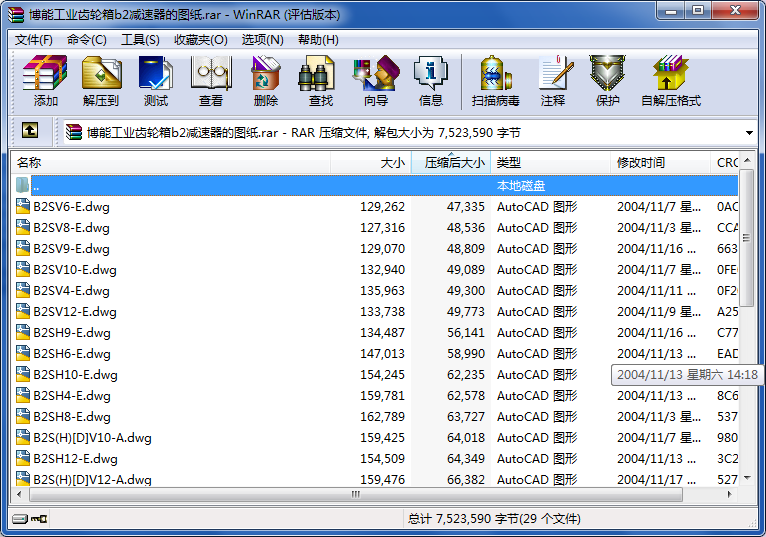766x537 pixels.
Task: Open the 查看 (View) book icon
Action: [211, 73]
